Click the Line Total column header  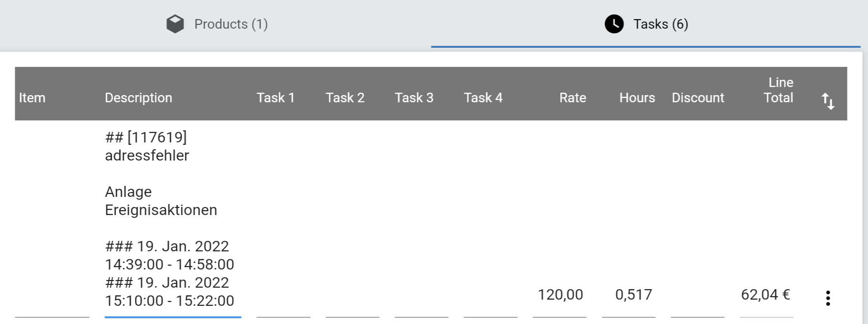click(x=778, y=90)
